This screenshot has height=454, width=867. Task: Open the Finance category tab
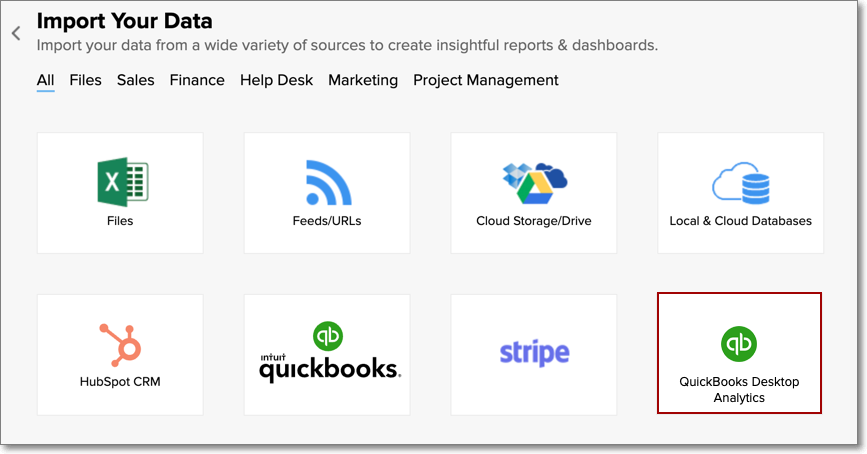point(197,80)
